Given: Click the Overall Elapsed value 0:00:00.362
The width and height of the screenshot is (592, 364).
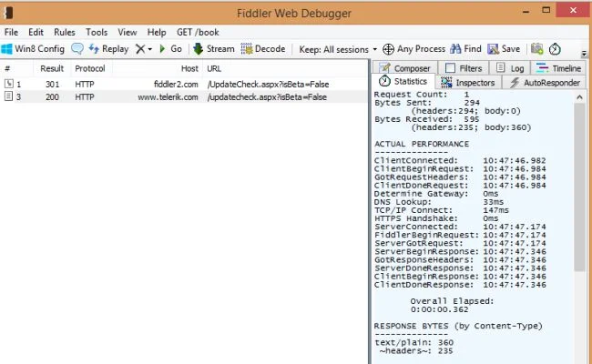Looking at the screenshot, I should coord(440,309).
